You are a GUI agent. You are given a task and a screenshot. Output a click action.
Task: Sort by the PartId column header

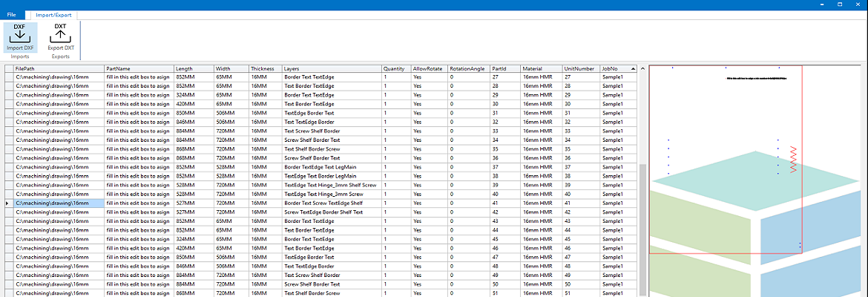coord(504,68)
